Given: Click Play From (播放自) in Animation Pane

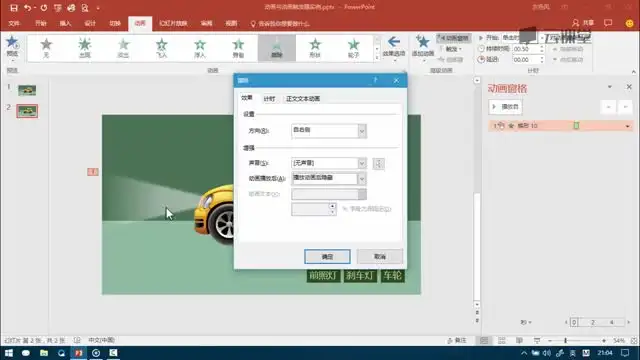Looking at the screenshot, I should click(505, 107).
